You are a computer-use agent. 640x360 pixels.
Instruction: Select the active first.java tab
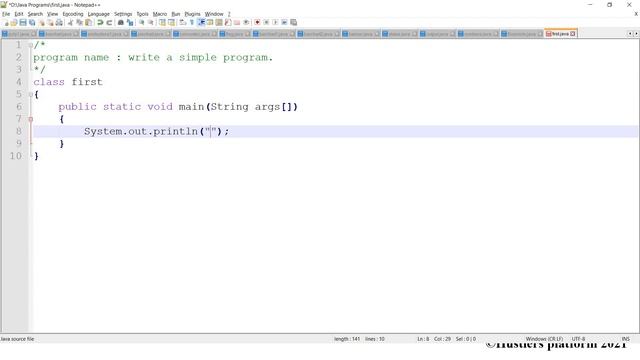click(x=560, y=33)
